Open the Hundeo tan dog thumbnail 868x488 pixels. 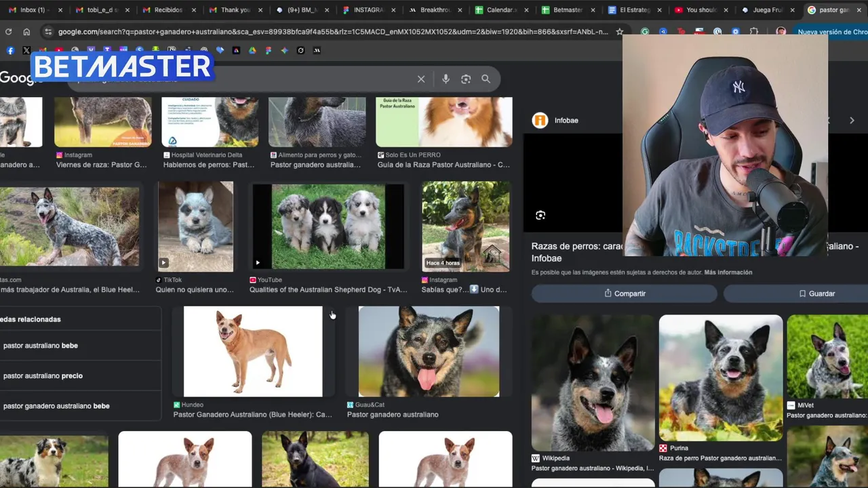pos(253,351)
